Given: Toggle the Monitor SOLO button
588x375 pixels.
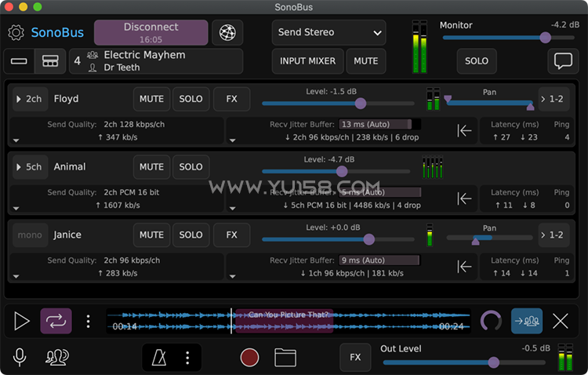Looking at the screenshot, I should (x=477, y=61).
